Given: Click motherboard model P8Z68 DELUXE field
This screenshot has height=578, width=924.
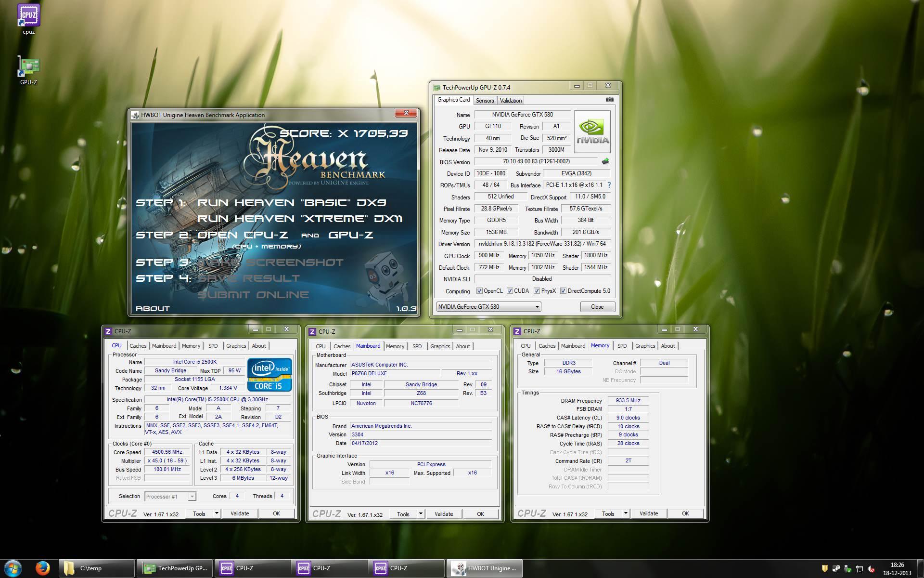Looking at the screenshot, I should (395, 373).
